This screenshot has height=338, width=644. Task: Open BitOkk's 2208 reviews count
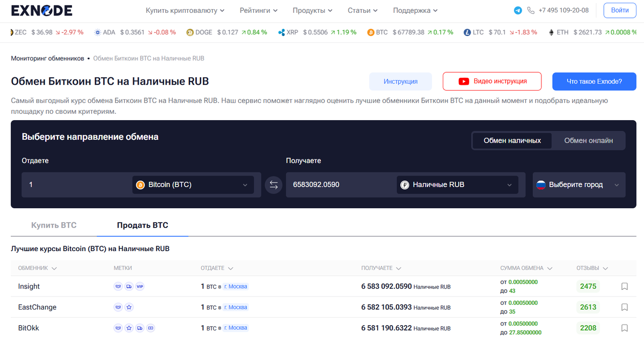click(588, 328)
